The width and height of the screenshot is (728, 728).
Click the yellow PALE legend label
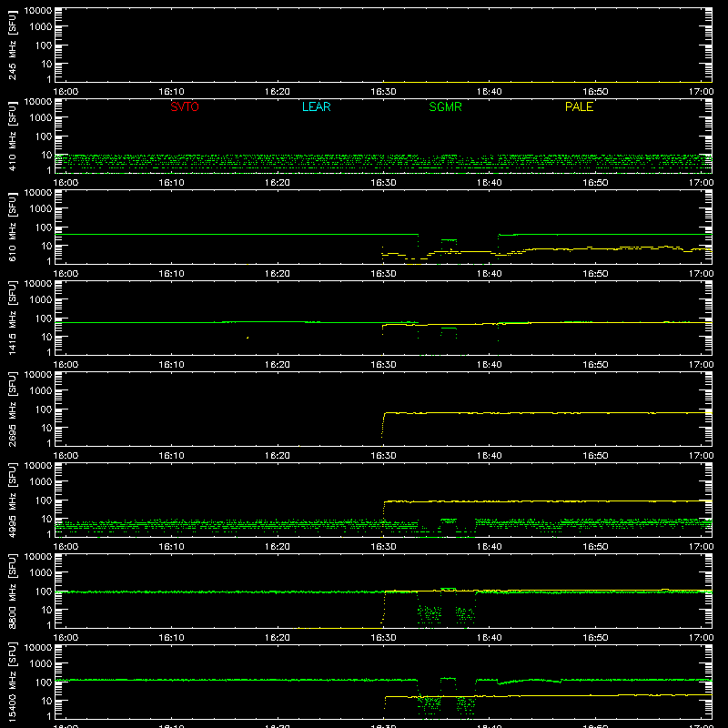coord(579,106)
